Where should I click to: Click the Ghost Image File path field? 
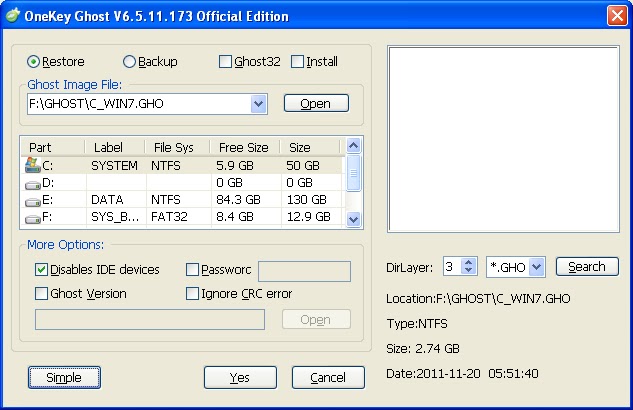coord(139,104)
